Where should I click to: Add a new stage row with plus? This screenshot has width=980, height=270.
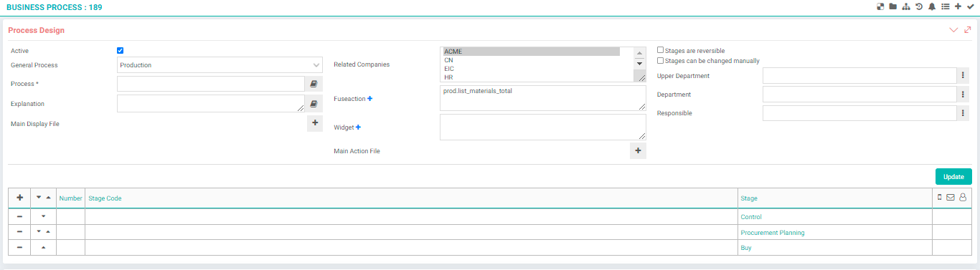[19, 198]
